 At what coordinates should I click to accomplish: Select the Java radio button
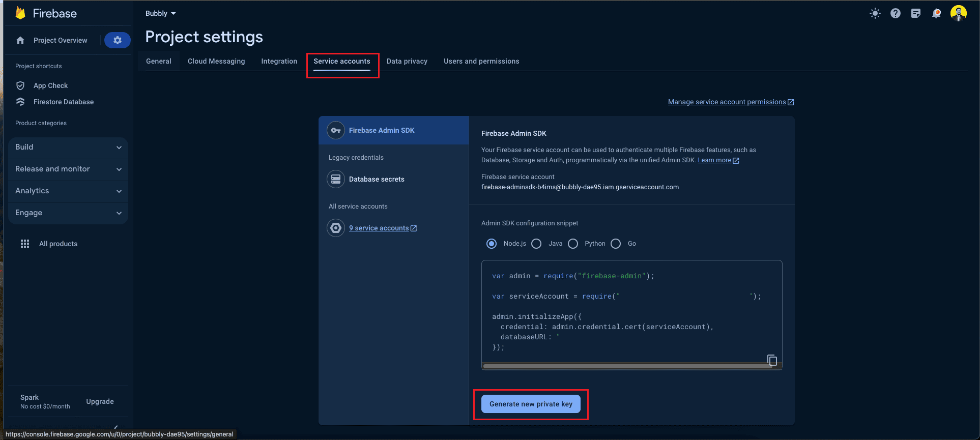click(x=536, y=244)
